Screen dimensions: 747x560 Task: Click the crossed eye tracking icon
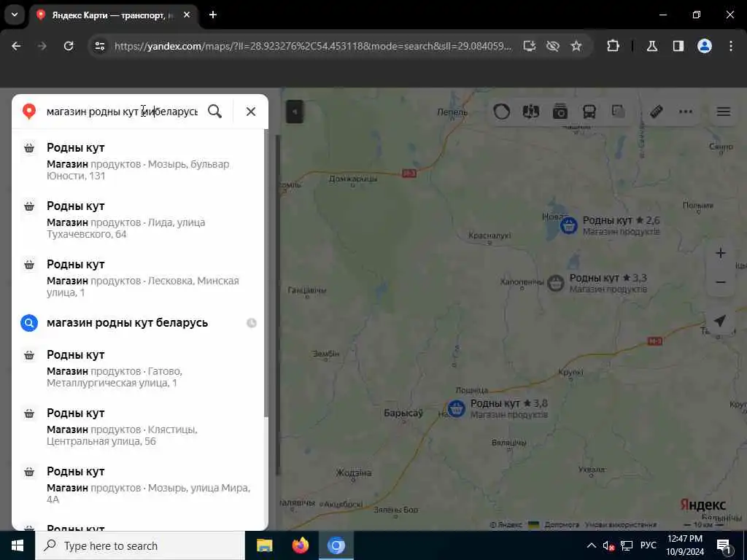553,46
